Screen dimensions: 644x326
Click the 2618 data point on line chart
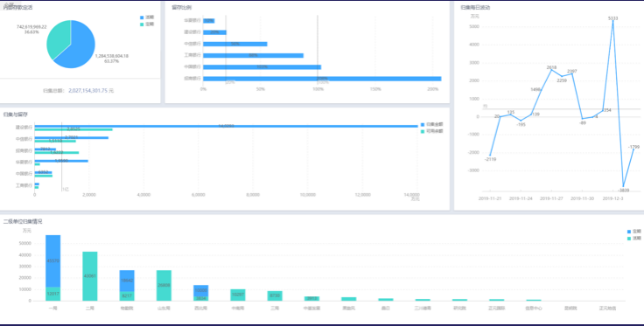pos(551,70)
